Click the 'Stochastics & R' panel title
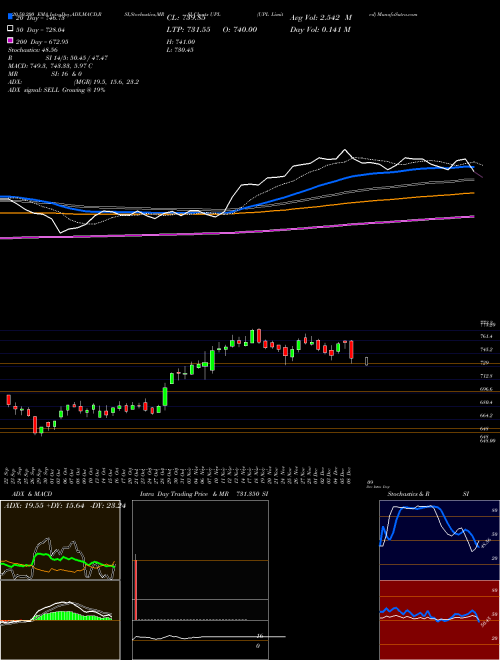This screenshot has height=660, width=500. (408, 494)
